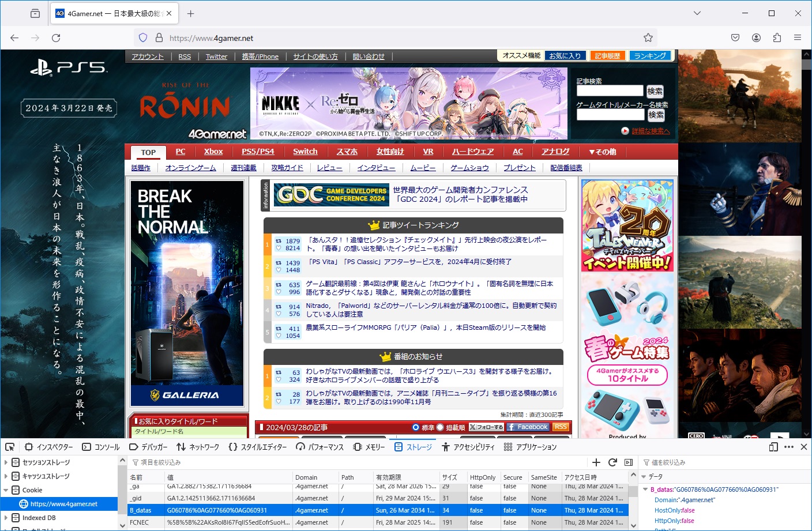This screenshot has width=812, height=531.
Task: Expand the Indexed DB tree node
Action: click(x=6, y=518)
